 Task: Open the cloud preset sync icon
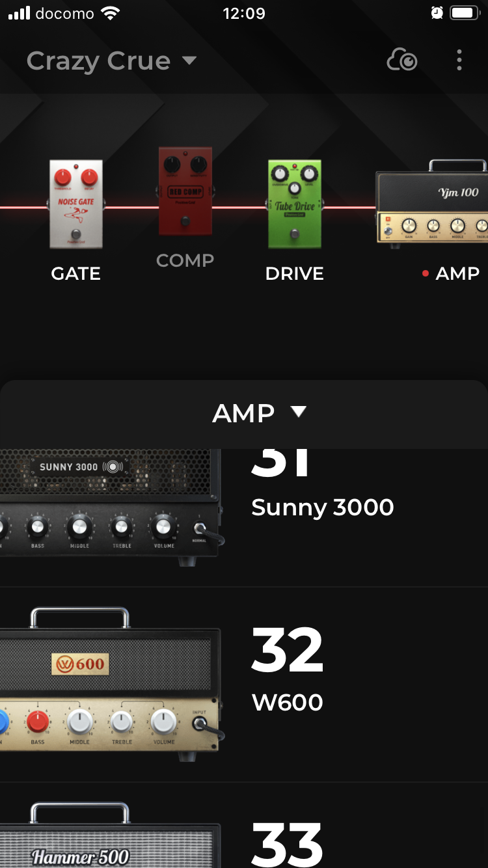(x=401, y=61)
